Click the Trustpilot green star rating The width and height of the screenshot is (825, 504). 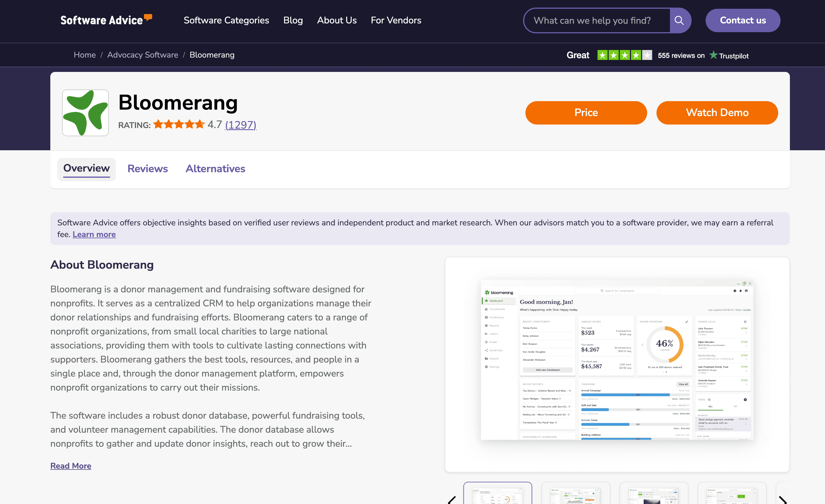point(624,55)
